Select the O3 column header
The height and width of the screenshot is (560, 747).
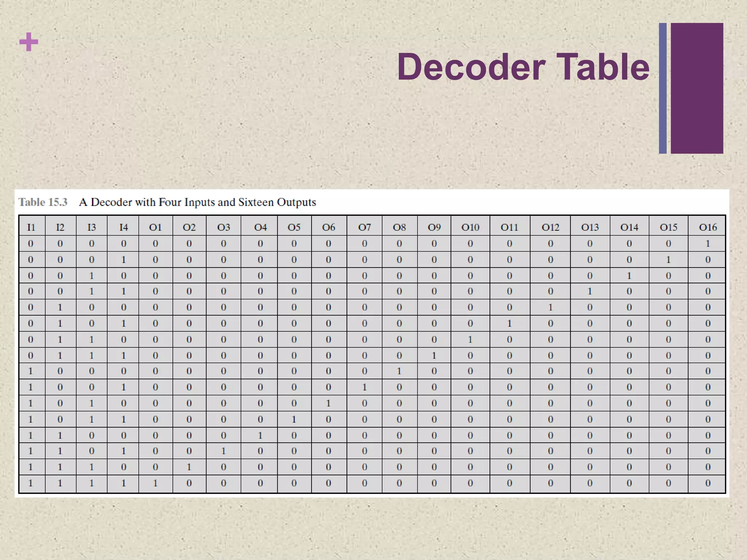coord(224,227)
